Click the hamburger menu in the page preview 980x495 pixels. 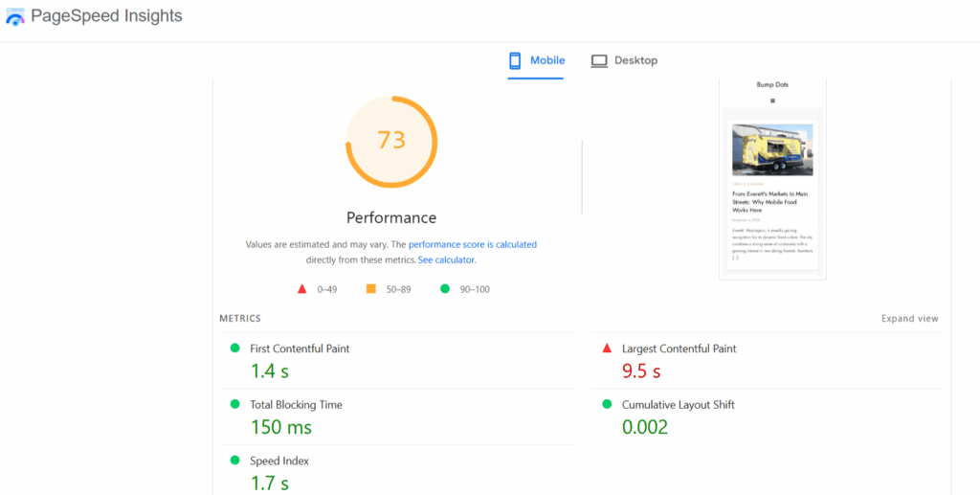[x=772, y=101]
